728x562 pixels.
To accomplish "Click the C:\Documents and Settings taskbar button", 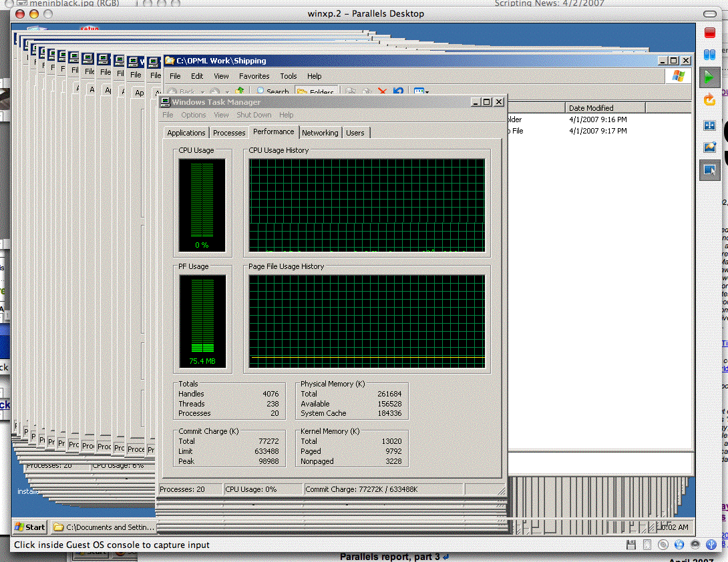I will (104, 527).
